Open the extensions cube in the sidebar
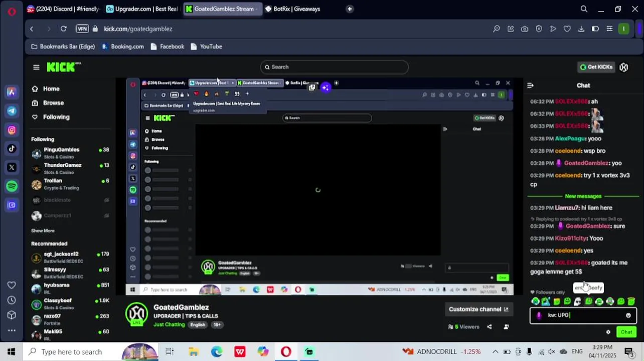This screenshot has height=361, width=644. coord(12,315)
